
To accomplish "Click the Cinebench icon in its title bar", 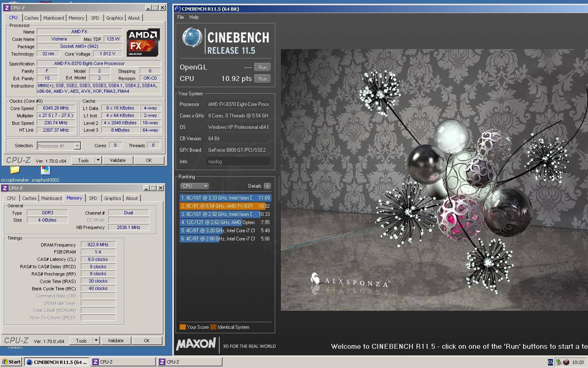I will pos(178,9).
